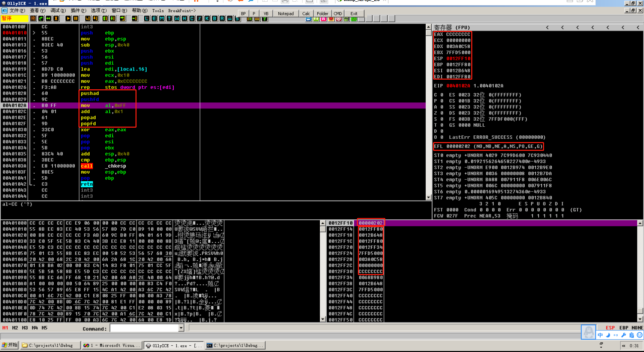The image size is (644, 352).
Task: Click the BP button
Action: click(x=243, y=13)
